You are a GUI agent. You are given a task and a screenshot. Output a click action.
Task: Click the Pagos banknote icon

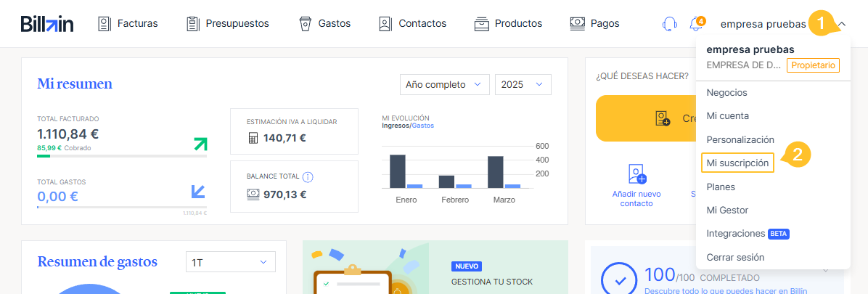click(x=578, y=24)
